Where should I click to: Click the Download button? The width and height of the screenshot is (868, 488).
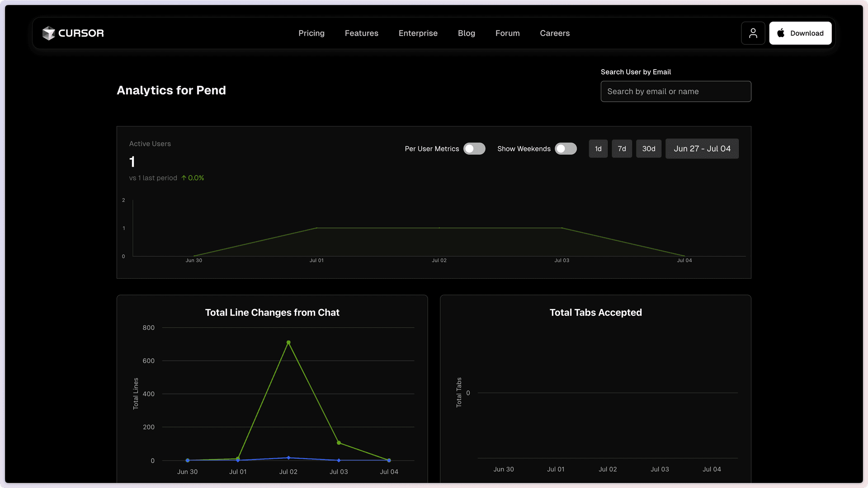(800, 33)
